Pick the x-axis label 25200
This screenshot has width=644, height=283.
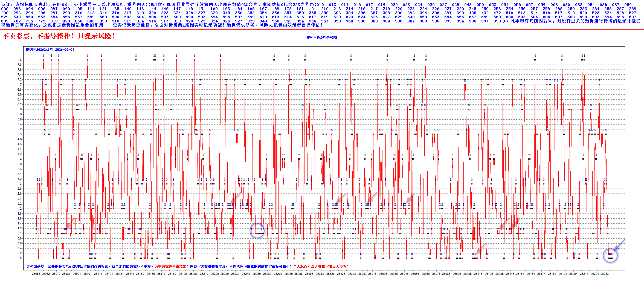pyautogui.click(x=193, y=274)
